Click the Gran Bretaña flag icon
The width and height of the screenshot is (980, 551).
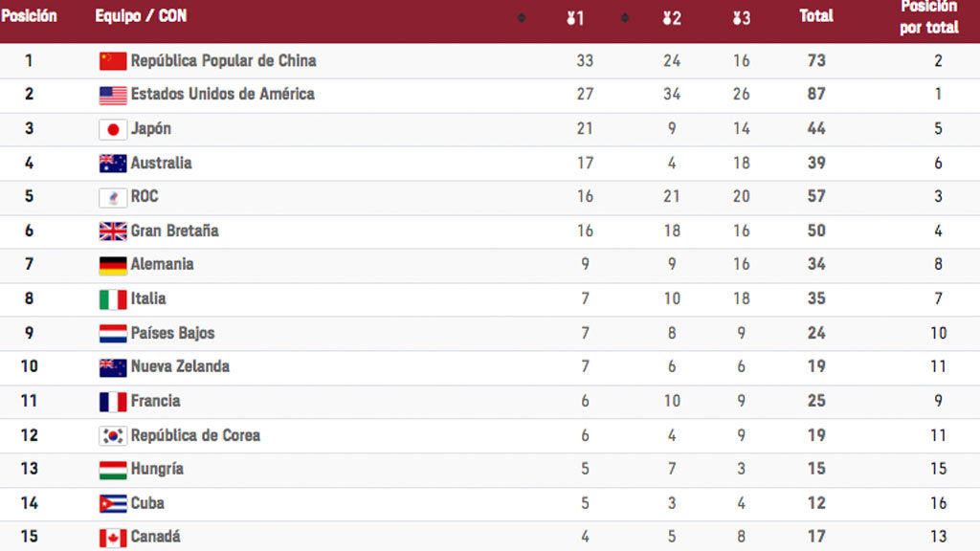click(113, 231)
